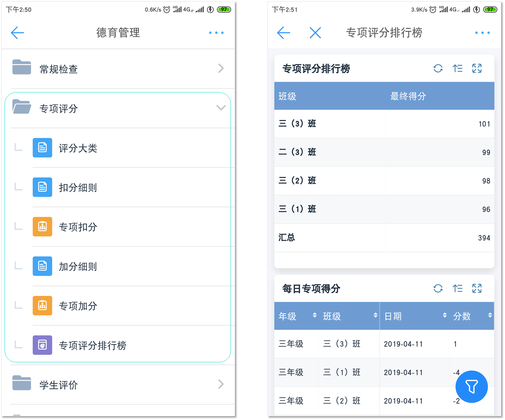Viewport: 505px width, 420px height.
Task: Click the 专项扣分 orange form icon
Action: (x=42, y=227)
